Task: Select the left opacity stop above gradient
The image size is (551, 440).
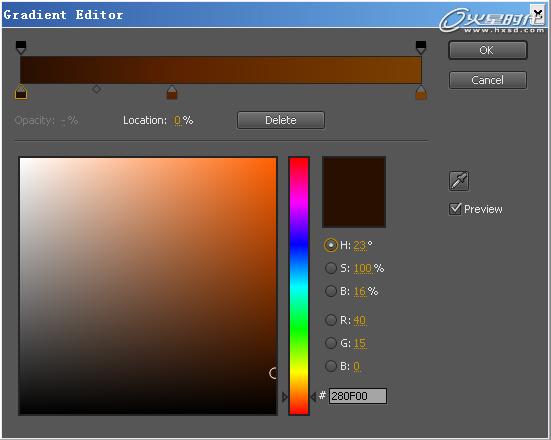Action: 21,47
